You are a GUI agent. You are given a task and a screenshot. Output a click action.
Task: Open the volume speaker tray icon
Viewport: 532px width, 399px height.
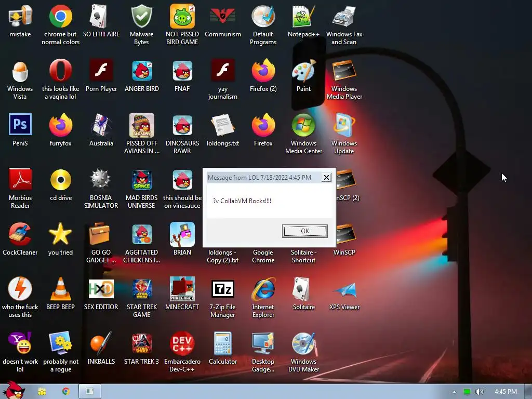click(x=480, y=392)
